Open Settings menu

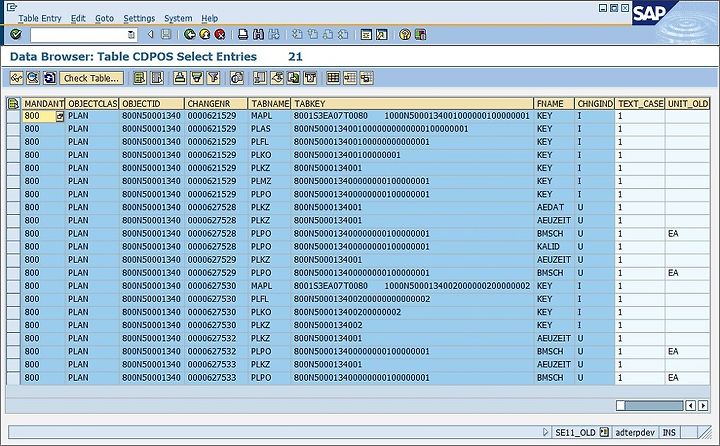[139, 18]
